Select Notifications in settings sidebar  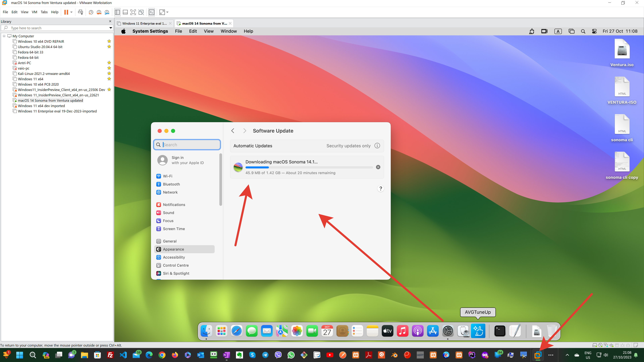184,205
